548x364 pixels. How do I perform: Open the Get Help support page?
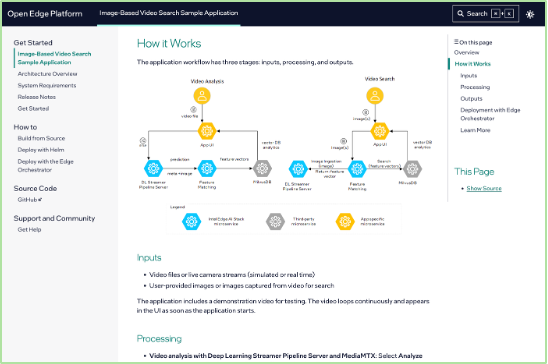(x=29, y=230)
